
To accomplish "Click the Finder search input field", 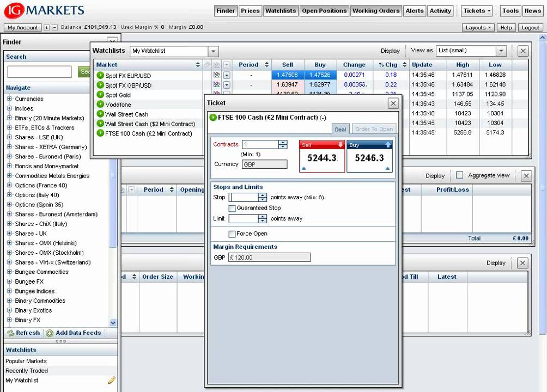I will (39, 72).
